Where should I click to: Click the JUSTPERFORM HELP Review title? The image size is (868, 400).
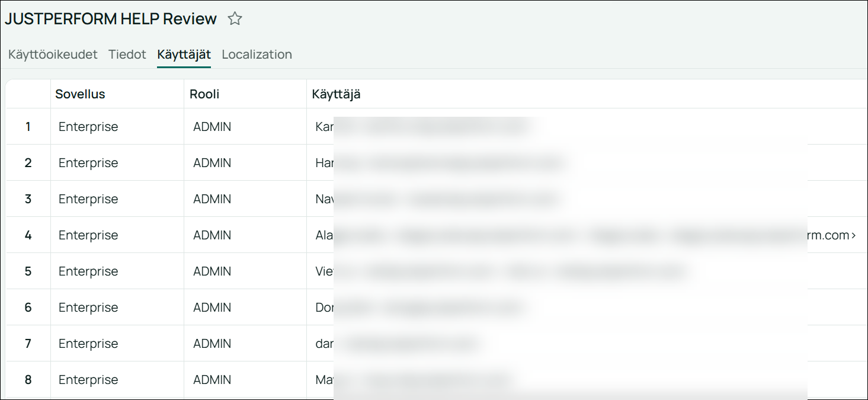tap(111, 19)
